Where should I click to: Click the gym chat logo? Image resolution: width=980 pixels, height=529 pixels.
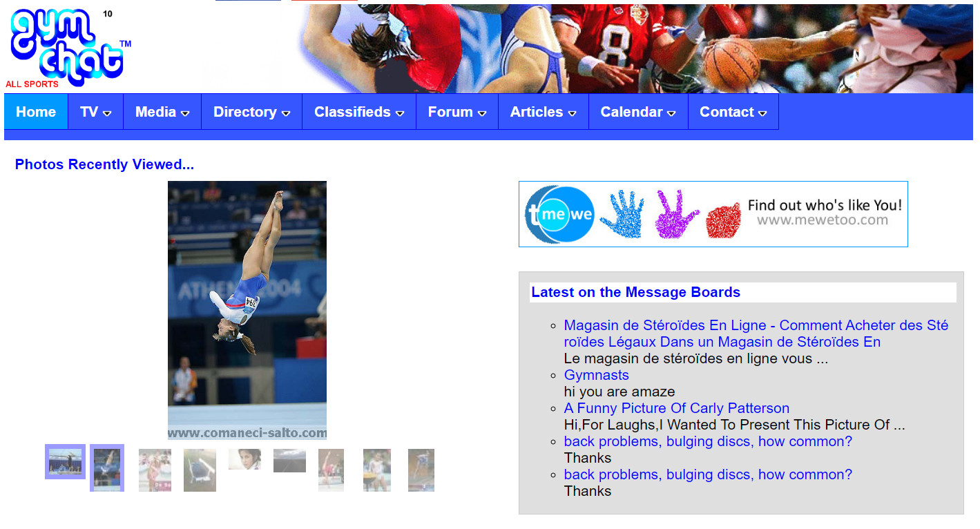67,46
